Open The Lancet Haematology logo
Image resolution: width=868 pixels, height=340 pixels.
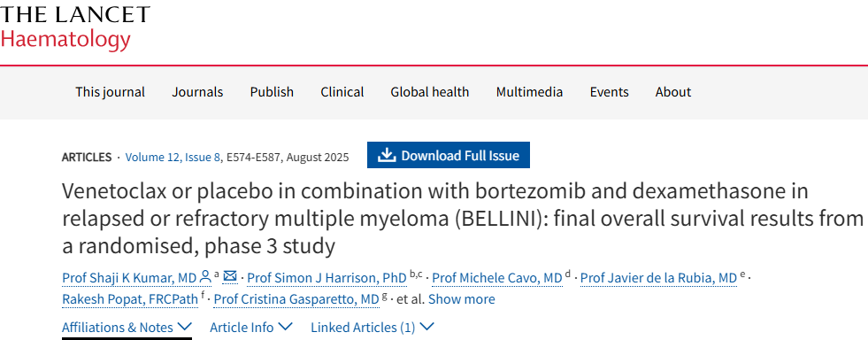pyautogui.click(x=74, y=28)
